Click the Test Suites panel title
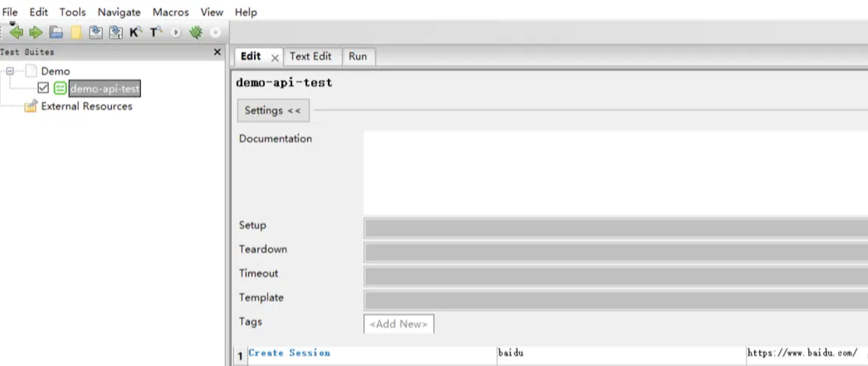Image resolution: width=868 pixels, height=366 pixels. click(x=27, y=52)
